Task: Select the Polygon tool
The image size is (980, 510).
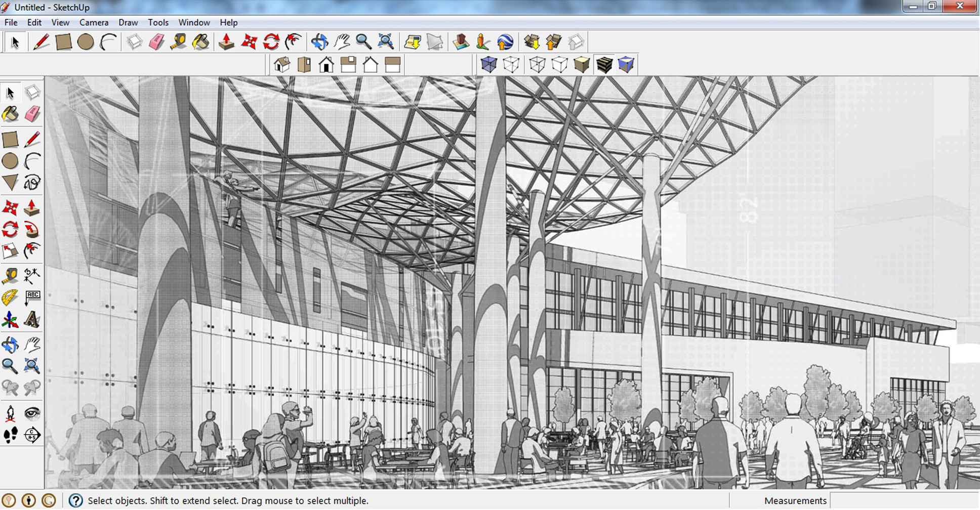Action: pos(10,182)
